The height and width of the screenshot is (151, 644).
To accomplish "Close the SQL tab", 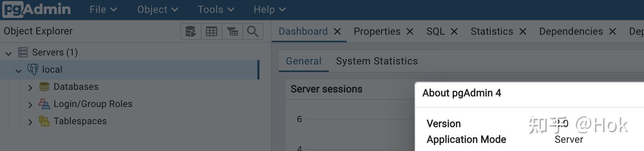I will pyautogui.click(x=454, y=31).
